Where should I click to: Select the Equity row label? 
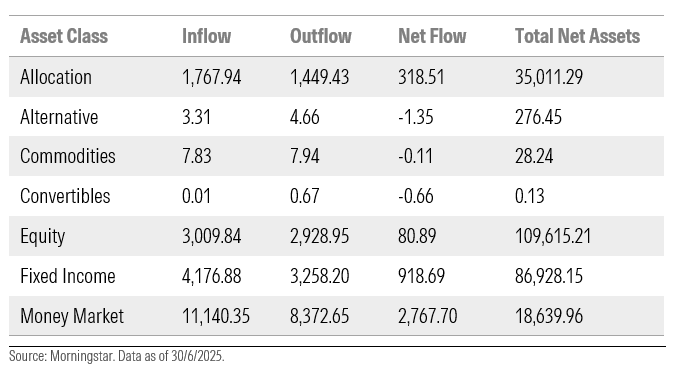(x=42, y=237)
